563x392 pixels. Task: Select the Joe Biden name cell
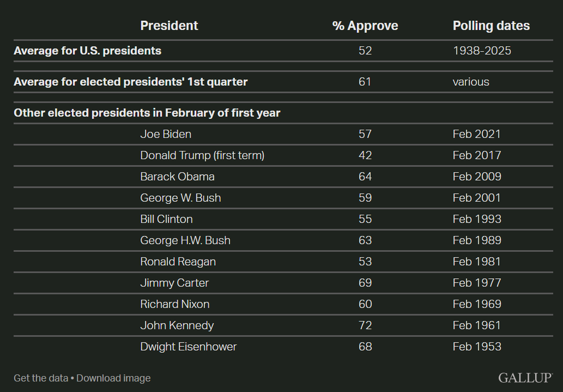tap(165, 134)
